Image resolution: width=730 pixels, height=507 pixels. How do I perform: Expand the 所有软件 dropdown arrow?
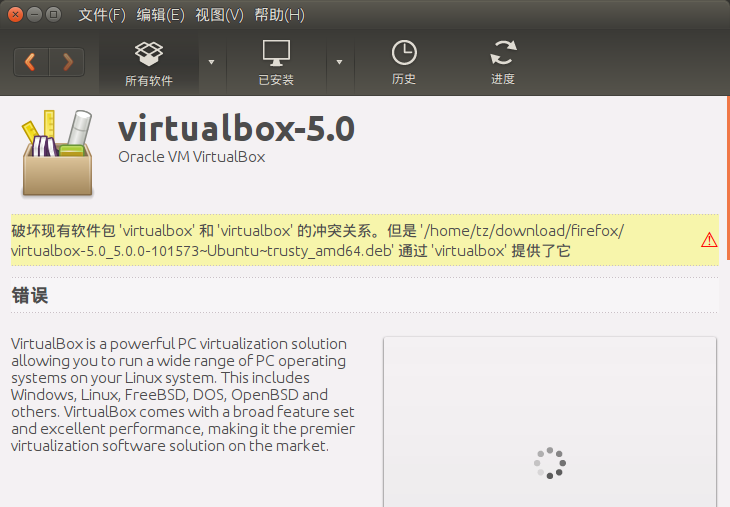tap(211, 62)
